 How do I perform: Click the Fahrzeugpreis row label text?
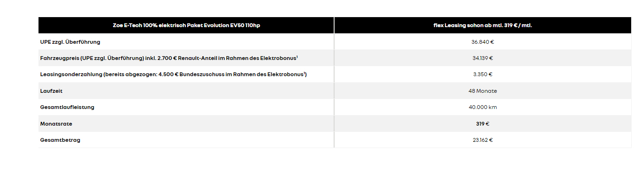tap(168, 58)
